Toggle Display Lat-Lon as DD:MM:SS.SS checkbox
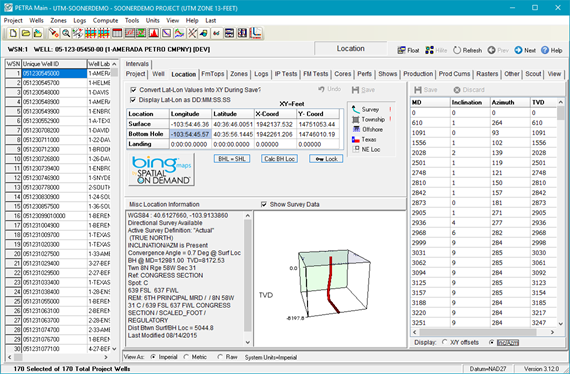The width and height of the screenshot is (570, 374). click(x=133, y=100)
